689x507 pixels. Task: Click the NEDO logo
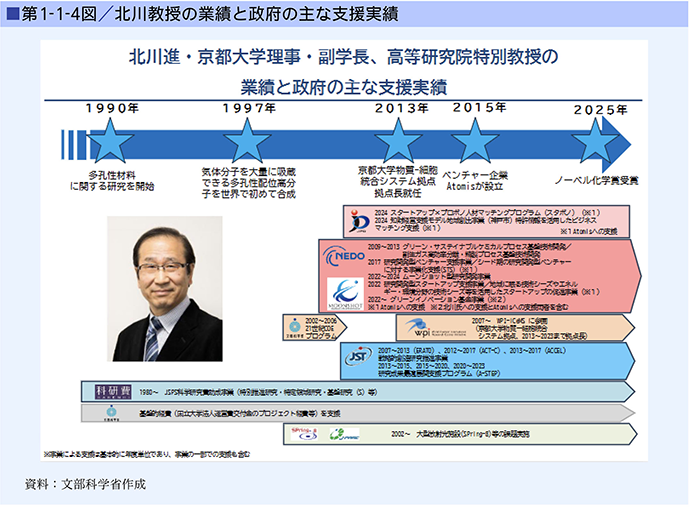click(x=344, y=256)
